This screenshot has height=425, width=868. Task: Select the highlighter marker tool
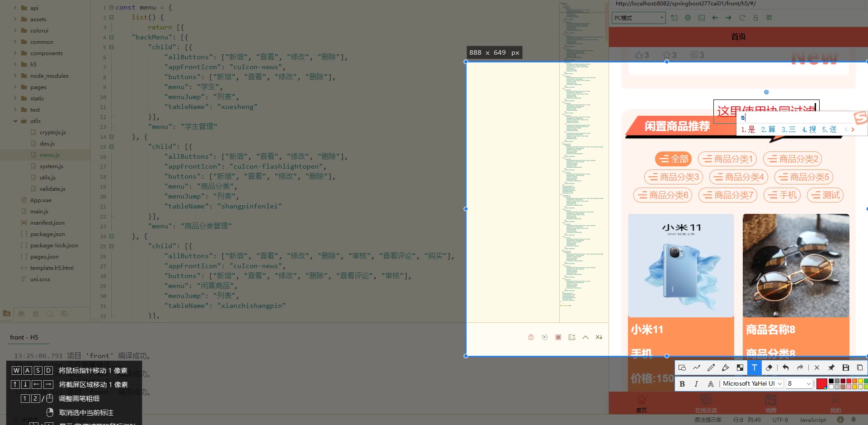(x=726, y=368)
